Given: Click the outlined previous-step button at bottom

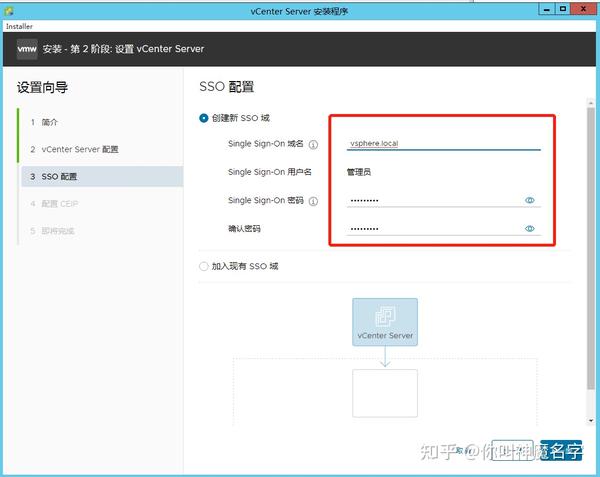Looking at the screenshot, I should pyautogui.click(x=512, y=451).
